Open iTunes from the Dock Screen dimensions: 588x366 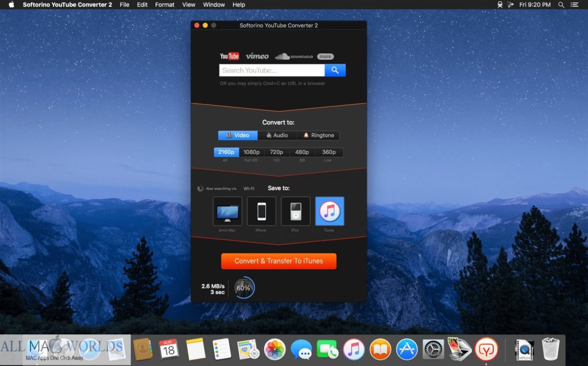tap(354, 349)
